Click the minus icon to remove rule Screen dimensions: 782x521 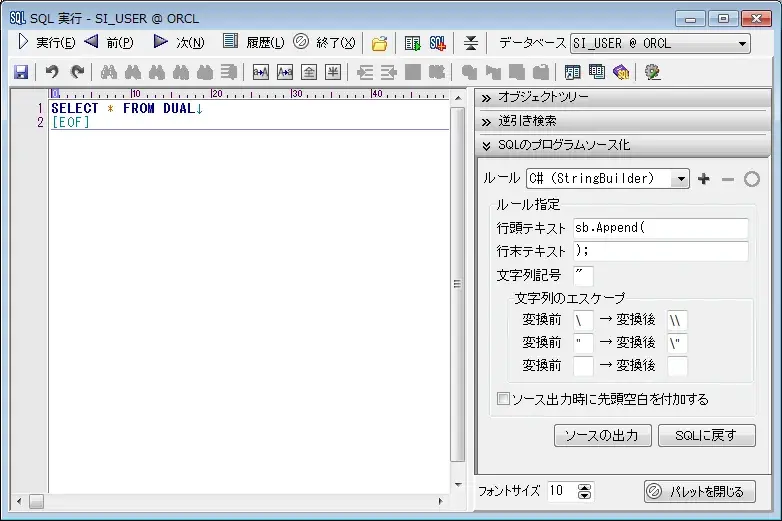click(x=728, y=179)
